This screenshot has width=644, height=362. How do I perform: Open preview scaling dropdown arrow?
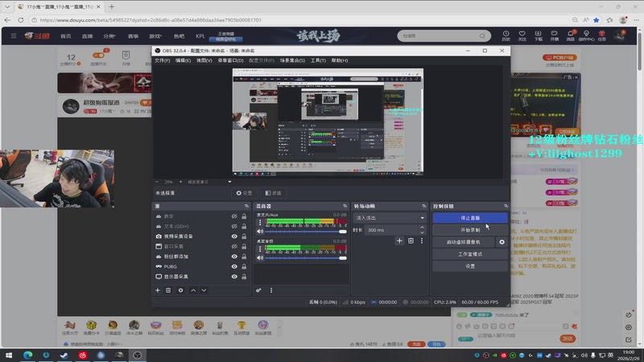229,182
